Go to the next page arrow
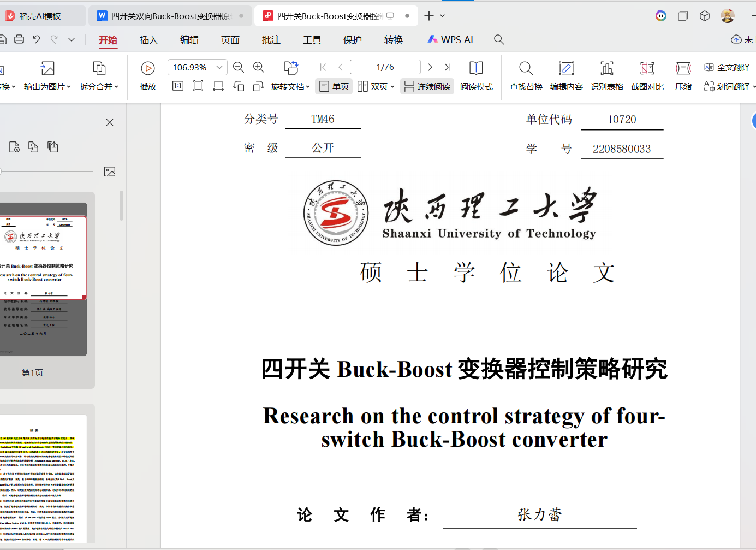Image resolution: width=756 pixels, height=550 pixels. click(430, 67)
